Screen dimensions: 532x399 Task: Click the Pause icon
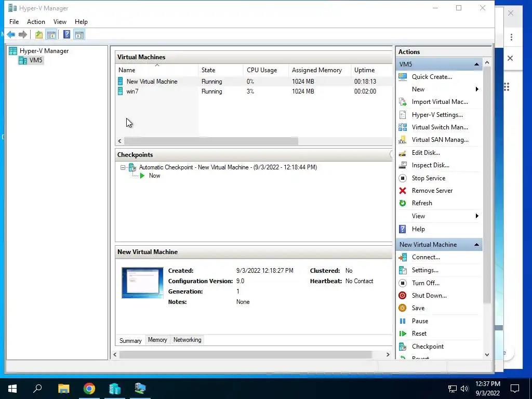pos(403,321)
